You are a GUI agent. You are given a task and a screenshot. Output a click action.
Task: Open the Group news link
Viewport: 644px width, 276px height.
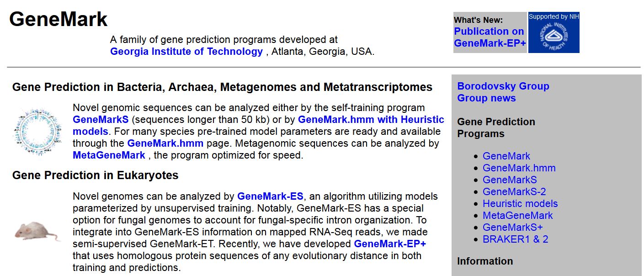pyautogui.click(x=486, y=98)
